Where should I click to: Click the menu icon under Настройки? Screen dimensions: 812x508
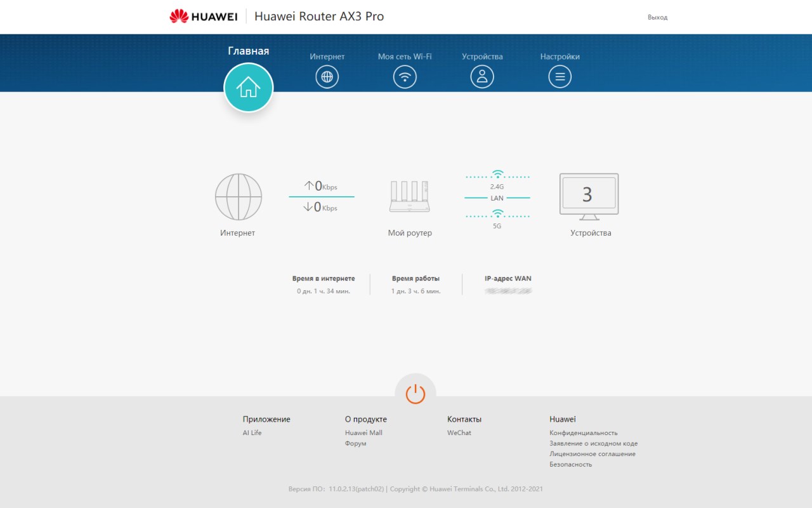coord(560,77)
